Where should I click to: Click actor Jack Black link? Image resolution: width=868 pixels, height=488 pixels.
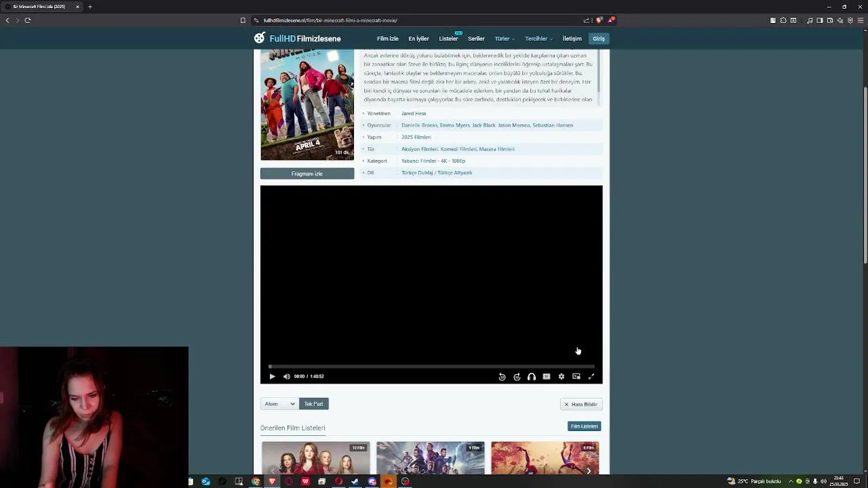[484, 125]
